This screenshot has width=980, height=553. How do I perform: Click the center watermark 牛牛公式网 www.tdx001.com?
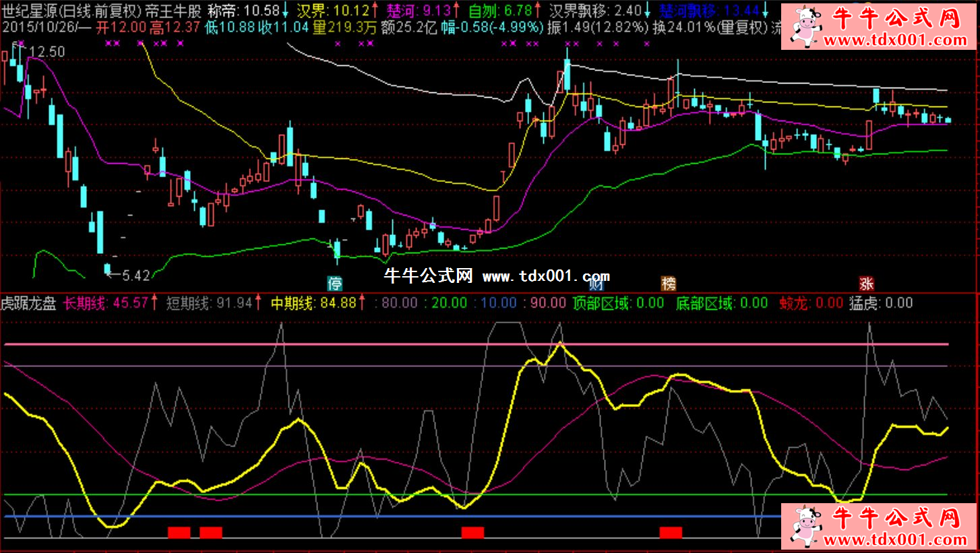(x=496, y=275)
